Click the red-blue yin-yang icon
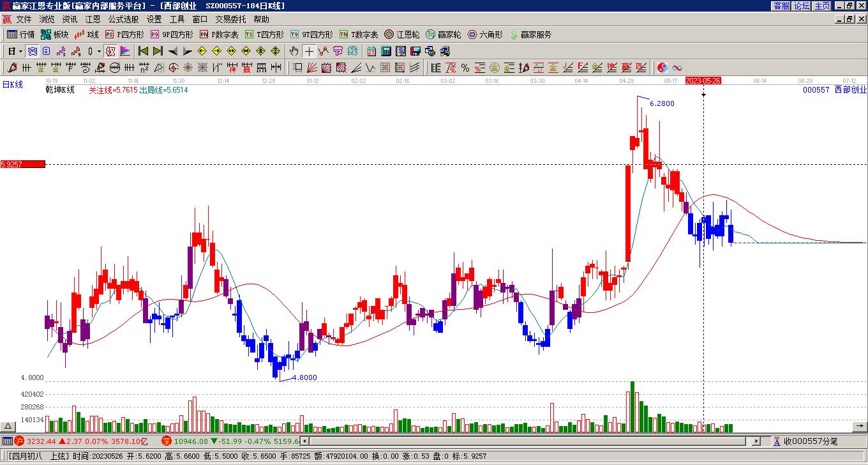 pos(662,68)
